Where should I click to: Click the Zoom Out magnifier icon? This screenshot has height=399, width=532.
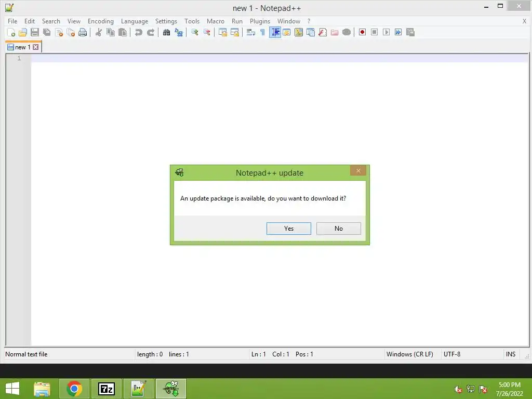(207, 32)
